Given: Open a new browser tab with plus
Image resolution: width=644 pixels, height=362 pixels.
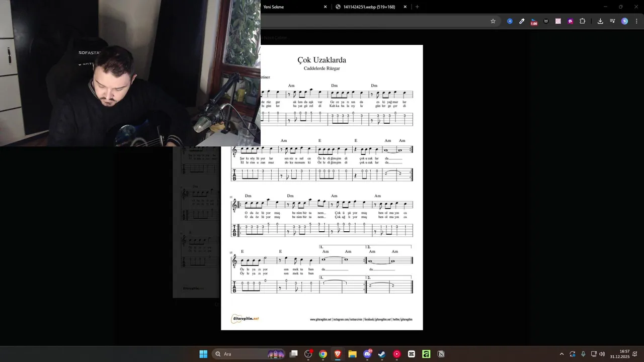Looking at the screenshot, I should 417,7.
